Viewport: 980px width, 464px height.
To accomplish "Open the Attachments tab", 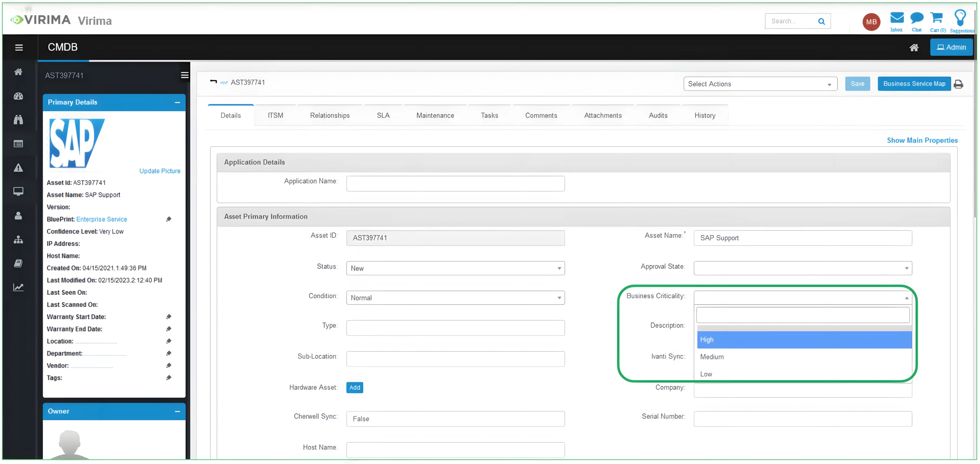I will [x=603, y=115].
